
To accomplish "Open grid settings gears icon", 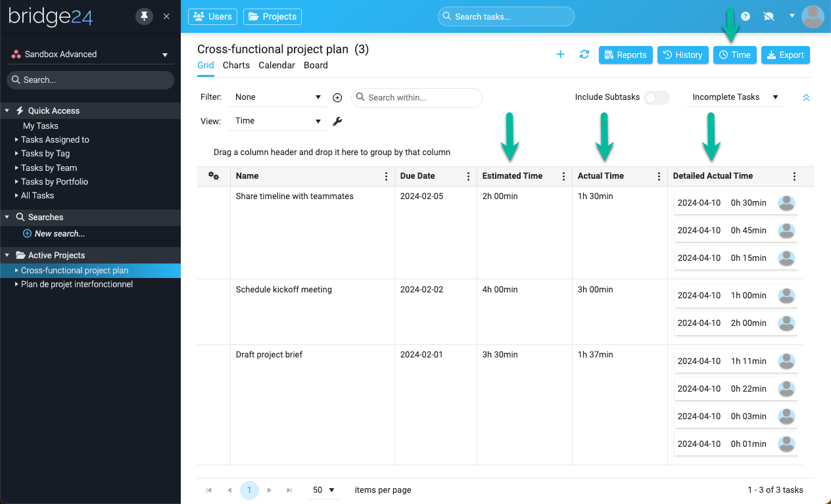I will point(214,175).
